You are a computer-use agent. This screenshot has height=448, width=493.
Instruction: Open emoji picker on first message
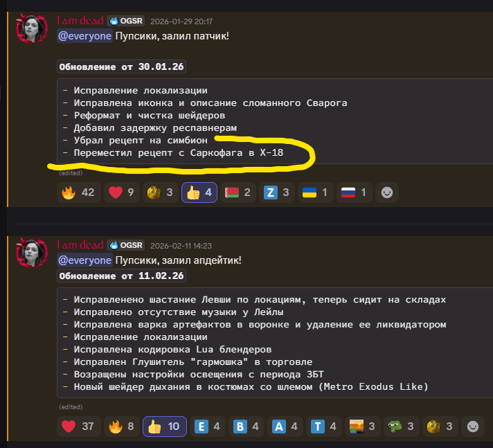[x=387, y=192]
